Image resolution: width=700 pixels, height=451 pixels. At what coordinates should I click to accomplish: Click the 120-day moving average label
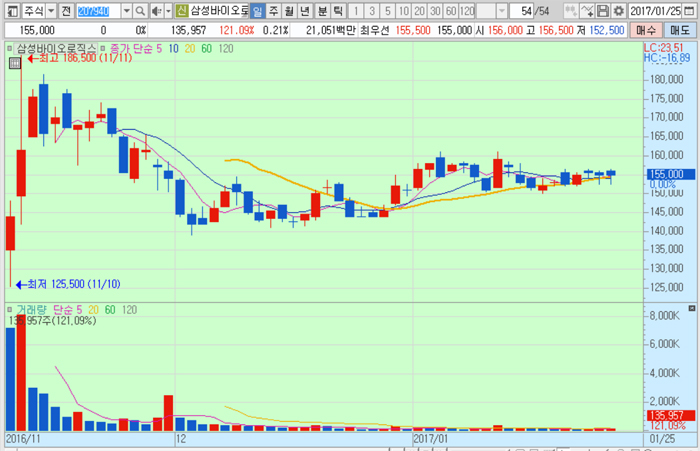tap(226, 48)
